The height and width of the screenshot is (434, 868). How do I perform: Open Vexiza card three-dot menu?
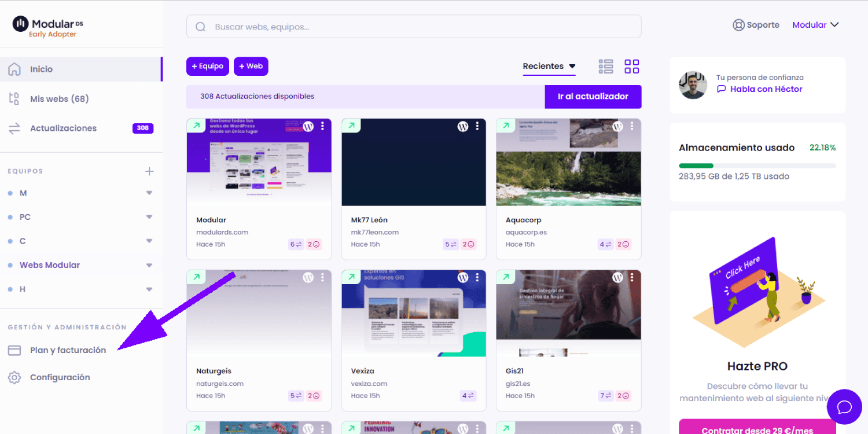point(477,277)
